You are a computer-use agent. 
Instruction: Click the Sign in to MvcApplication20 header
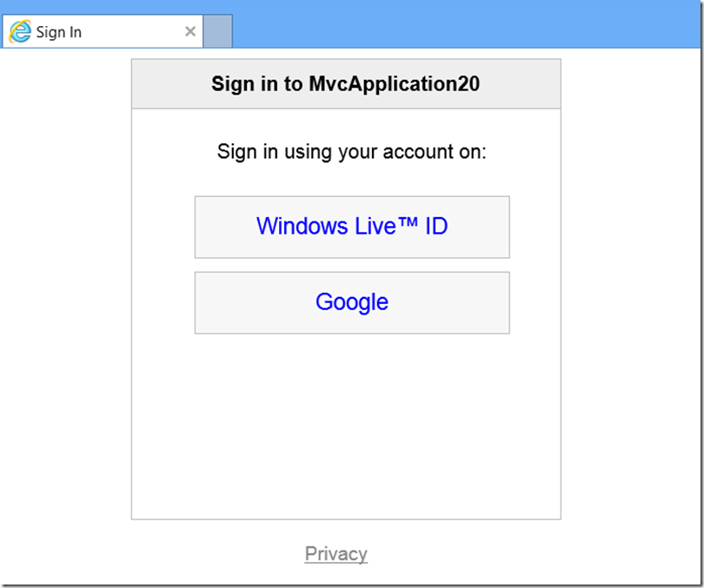tap(346, 84)
